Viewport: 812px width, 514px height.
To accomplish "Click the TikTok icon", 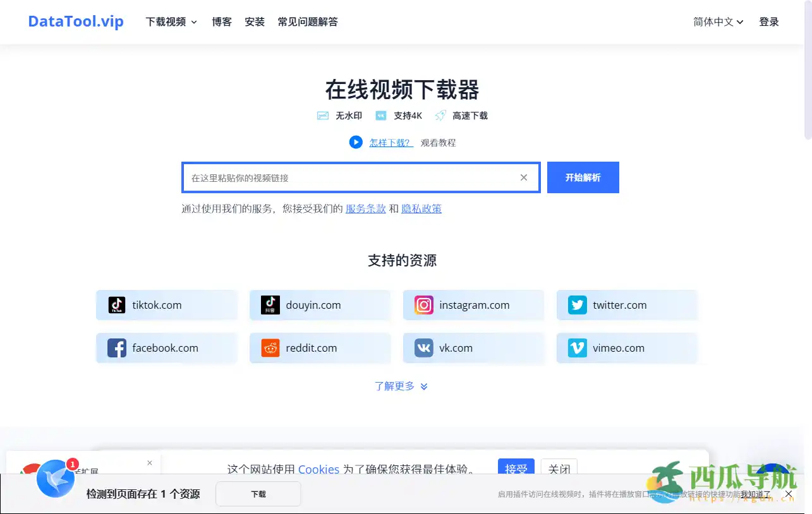I will [x=116, y=305].
